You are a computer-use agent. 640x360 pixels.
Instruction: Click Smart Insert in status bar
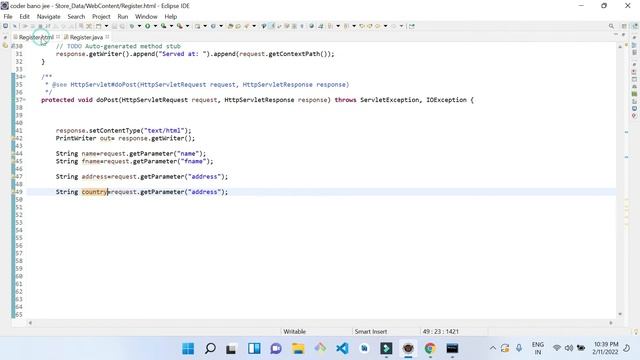(371, 331)
